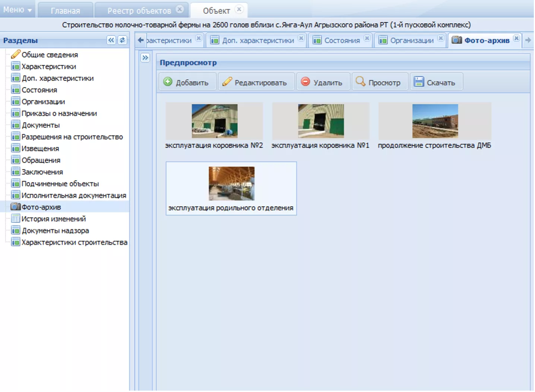Click Добавить to add a photo
Viewport: 535px width, 392px height.
[187, 82]
